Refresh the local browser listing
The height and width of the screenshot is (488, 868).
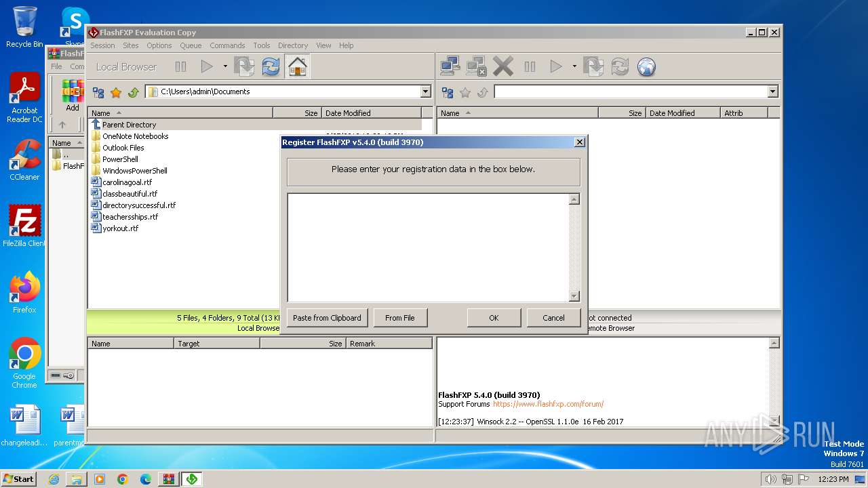click(271, 66)
